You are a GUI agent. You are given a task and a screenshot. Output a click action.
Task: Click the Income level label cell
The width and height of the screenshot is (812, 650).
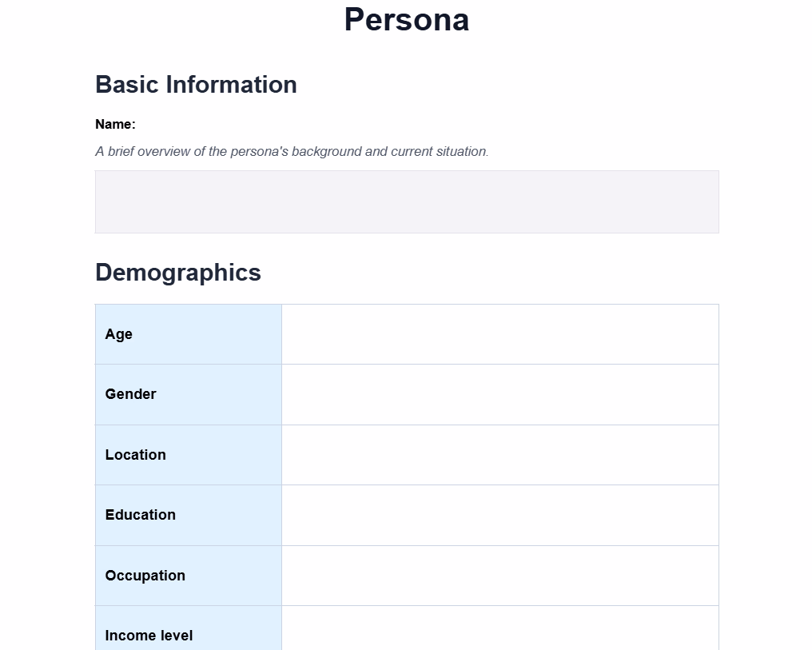coord(189,628)
